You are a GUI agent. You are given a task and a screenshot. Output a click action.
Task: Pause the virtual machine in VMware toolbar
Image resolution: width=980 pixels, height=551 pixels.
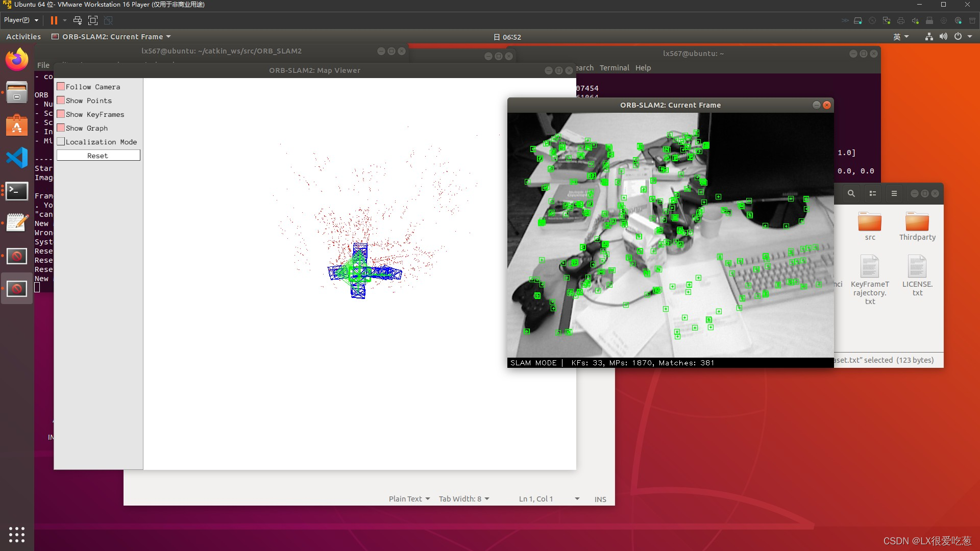[x=54, y=20]
